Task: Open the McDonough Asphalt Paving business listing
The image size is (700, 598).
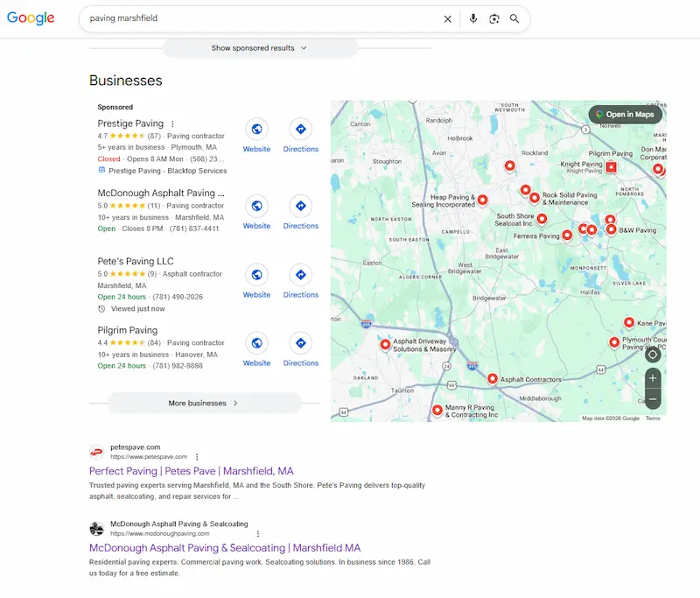Action: pos(161,193)
